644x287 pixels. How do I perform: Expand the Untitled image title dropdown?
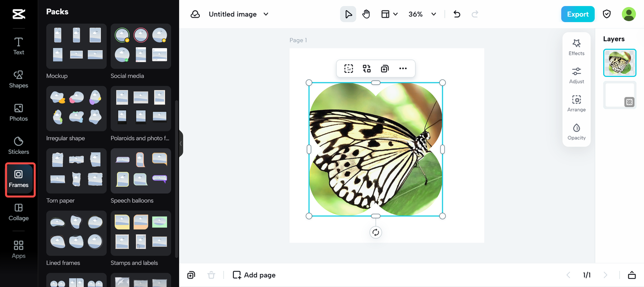(266, 14)
